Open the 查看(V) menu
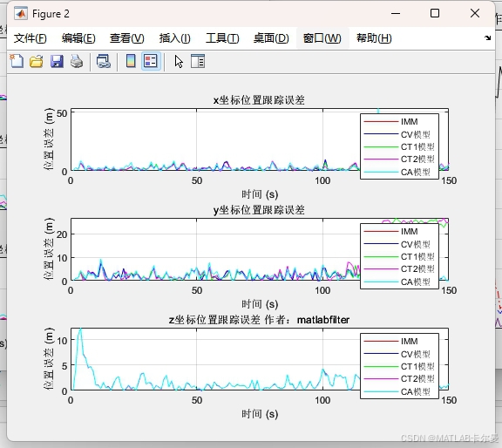Image resolution: width=502 pixels, height=448 pixels. tap(126, 38)
